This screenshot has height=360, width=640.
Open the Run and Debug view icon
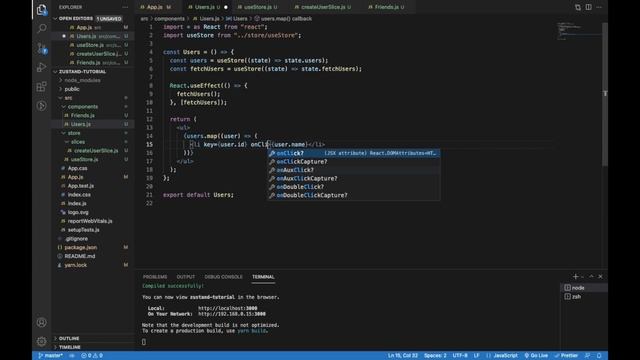[41, 67]
